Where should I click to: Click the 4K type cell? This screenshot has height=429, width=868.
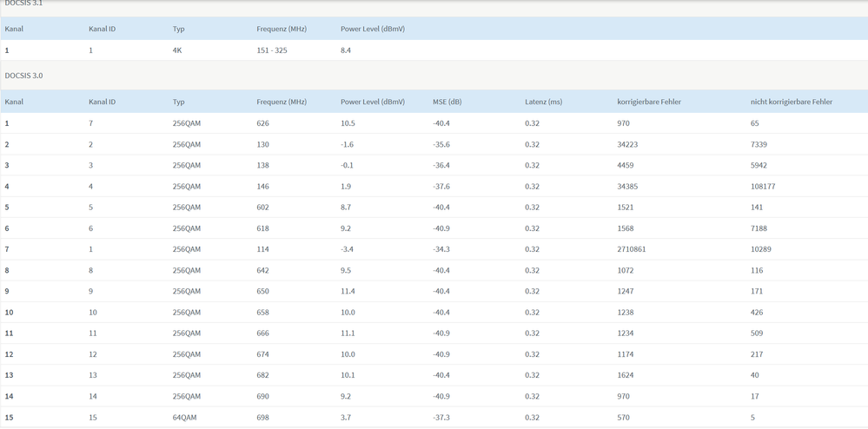(177, 50)
